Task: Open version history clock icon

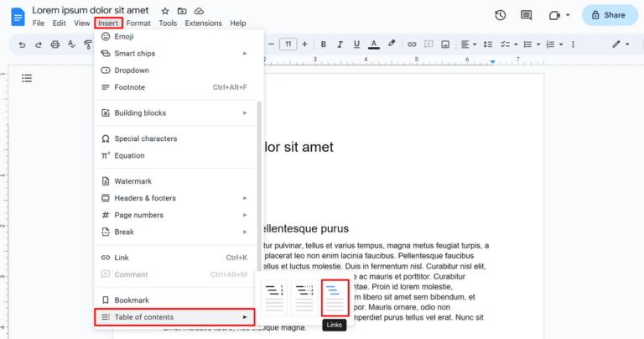Action: [x=501, y=15]
